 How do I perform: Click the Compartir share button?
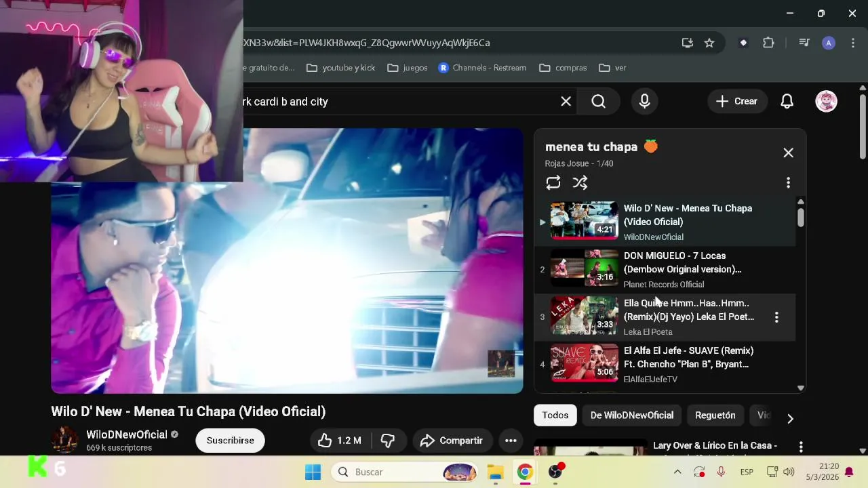(x=451, y=441)
